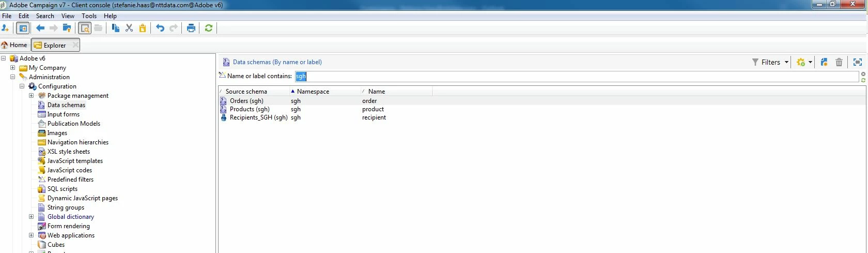Screen dimensions: 868x253
Task: Open the Filters dropdown arrow
Action: point(786,62)
